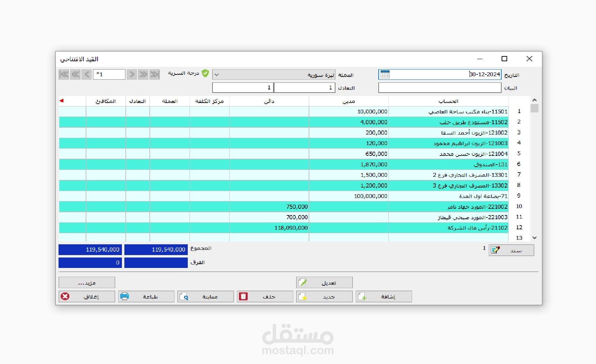Click the طباعة print button
The image size is (596, 364).
[x=146, y=296]
